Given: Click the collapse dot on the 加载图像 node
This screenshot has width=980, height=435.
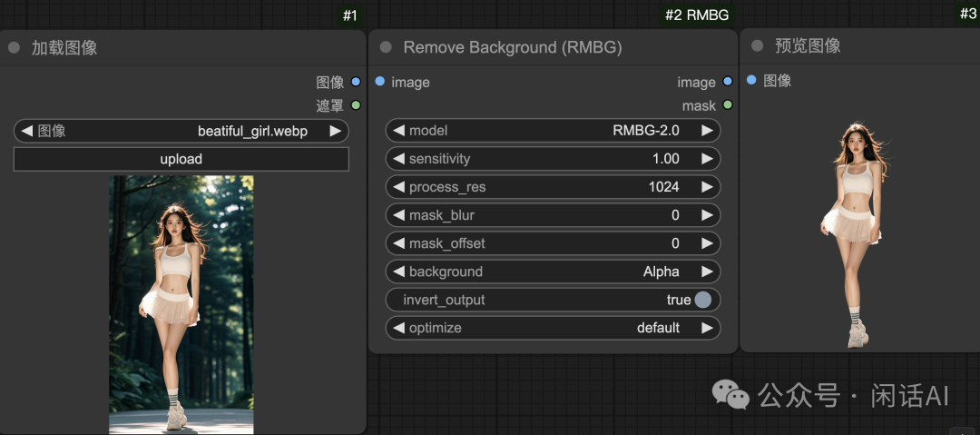Looking at the screenshot, I should tap(14, 48).
